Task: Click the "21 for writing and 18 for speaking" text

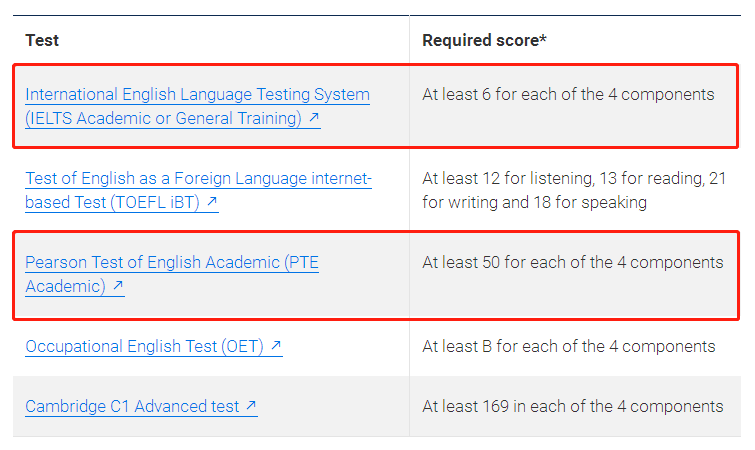Action: [x=534, y=202]
